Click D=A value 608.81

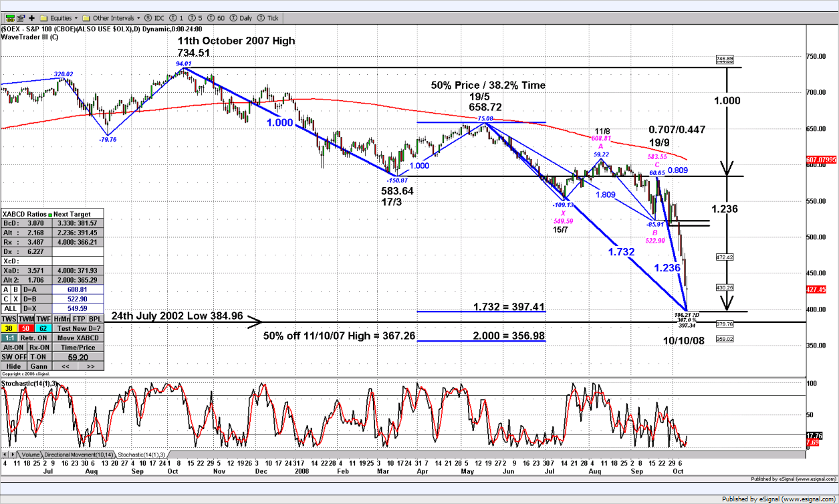point(78,289)
